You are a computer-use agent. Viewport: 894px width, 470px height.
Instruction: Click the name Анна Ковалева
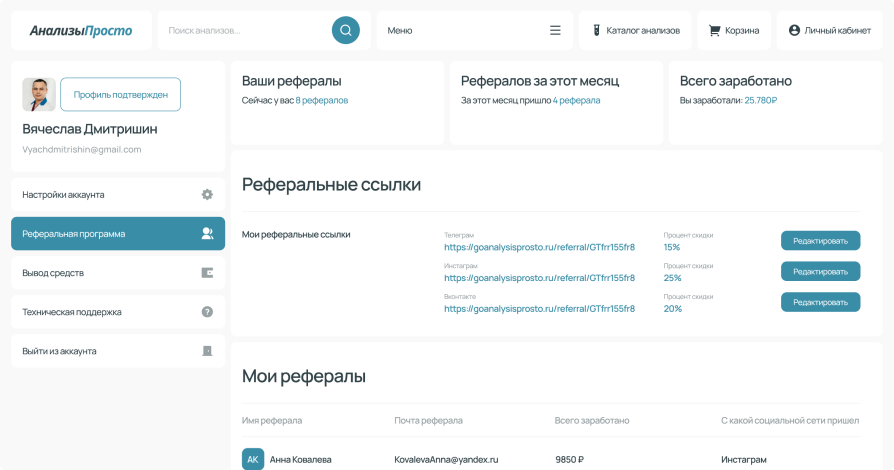tap(300, 459)
